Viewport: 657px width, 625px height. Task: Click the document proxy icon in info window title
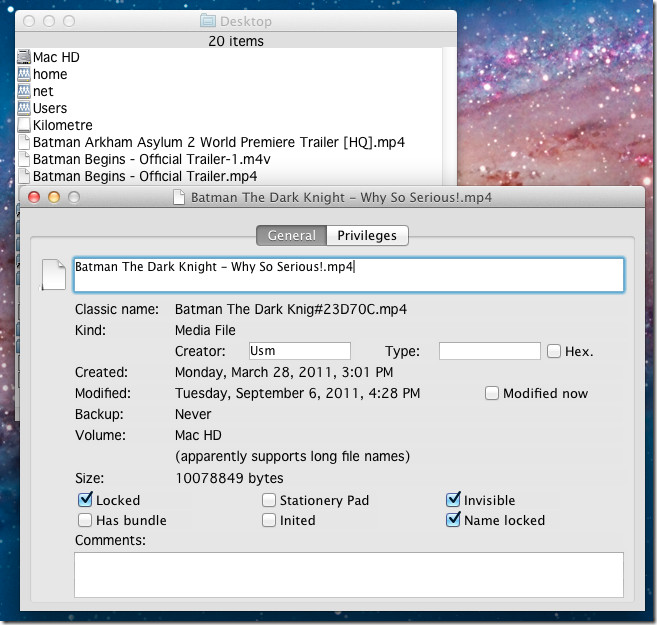point(179,197)
